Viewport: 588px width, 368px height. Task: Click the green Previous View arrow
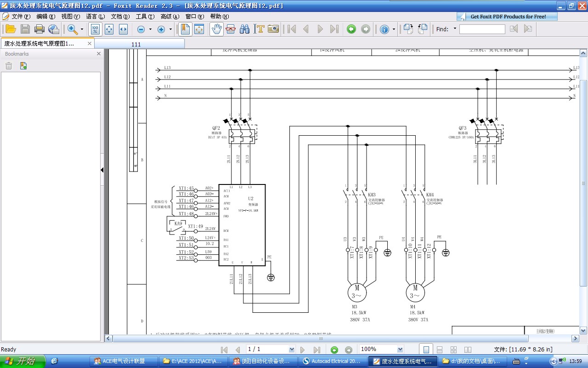(x=351, y=29)
